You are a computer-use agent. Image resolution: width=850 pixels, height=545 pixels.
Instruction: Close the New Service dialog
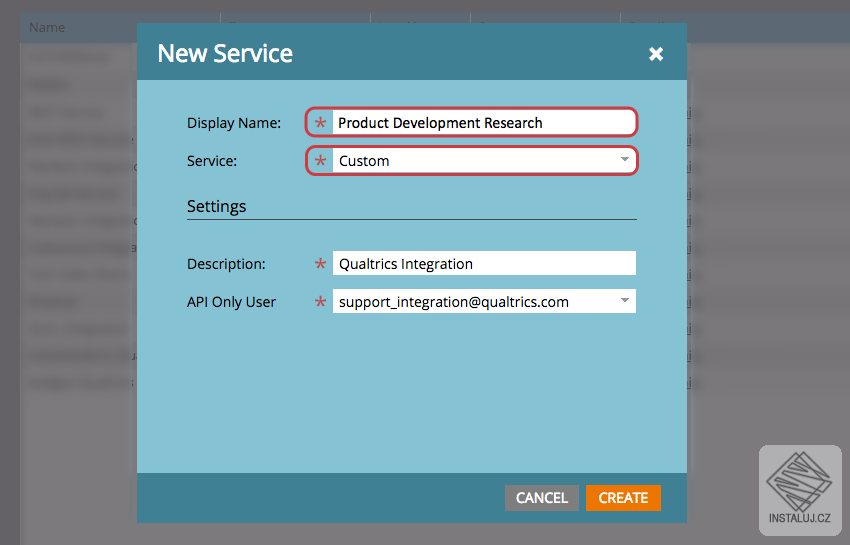point(656,54)
